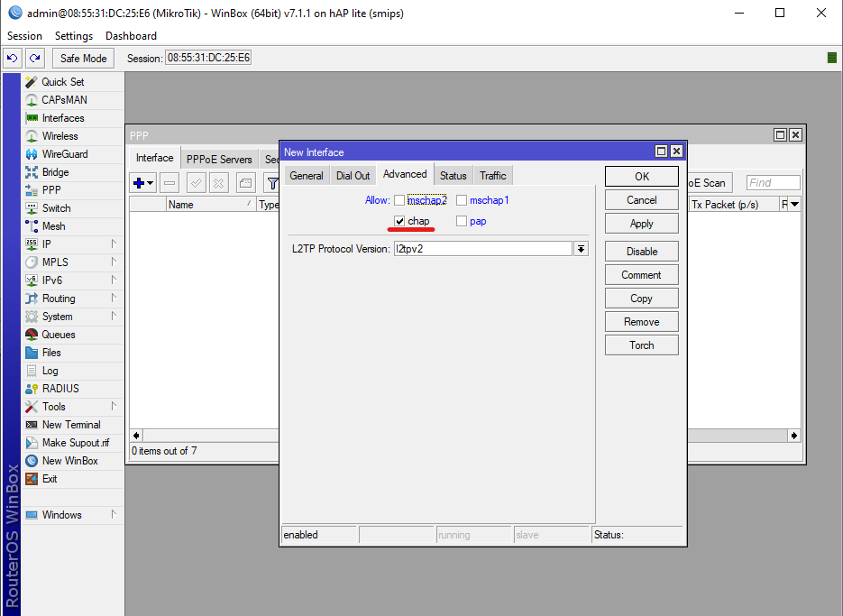Click the Find search field
843x616 pixels.
point(773,183)
